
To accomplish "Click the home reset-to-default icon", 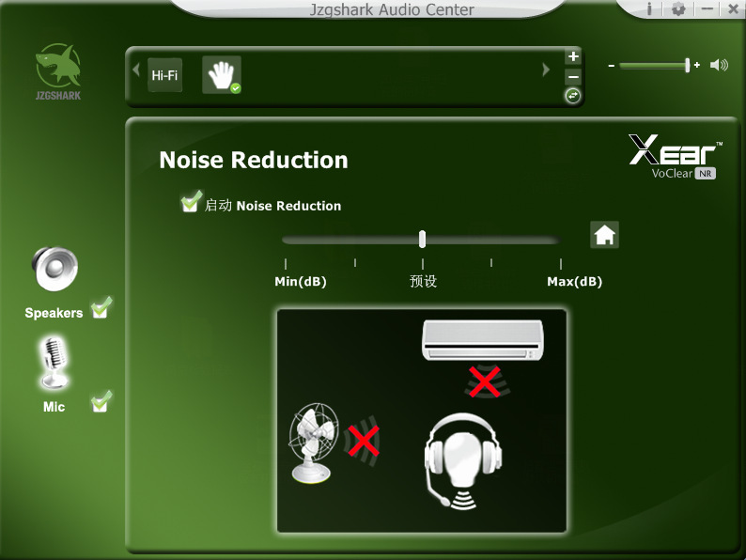I will pos(604,235).
